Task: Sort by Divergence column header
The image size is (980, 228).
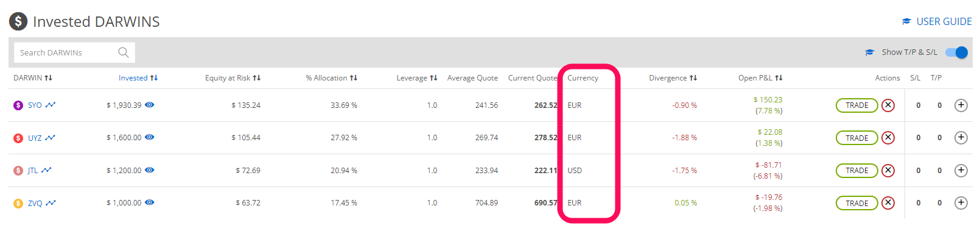Action: 673,78
